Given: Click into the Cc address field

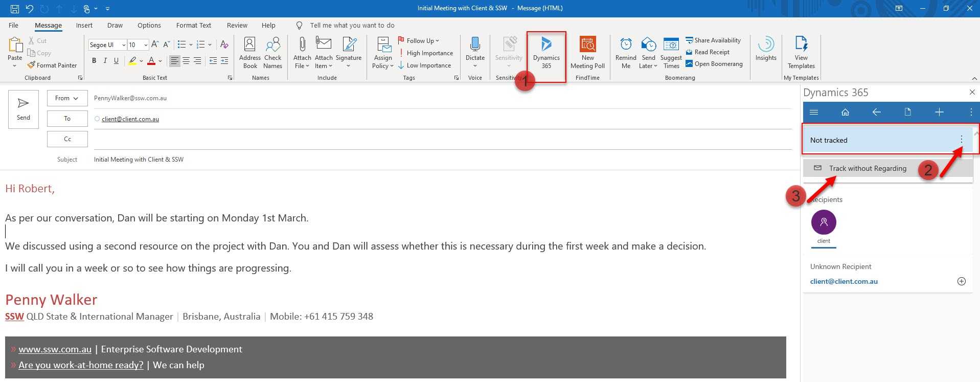Looking at the screenshot, I should (x=440, y=139).
